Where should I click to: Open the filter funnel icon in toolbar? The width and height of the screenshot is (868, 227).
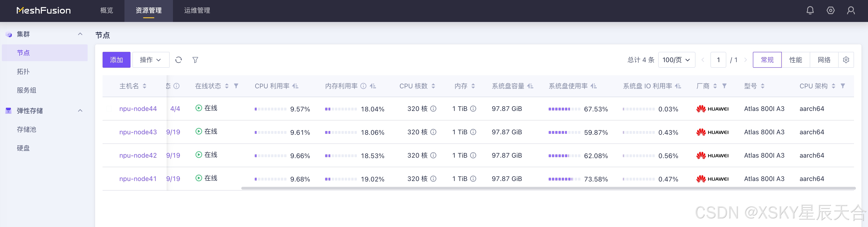tap(195, 60)
